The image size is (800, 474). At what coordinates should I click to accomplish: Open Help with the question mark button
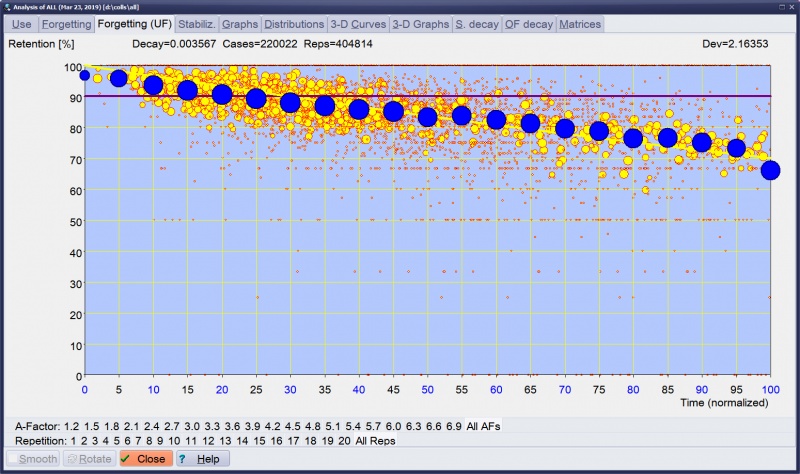[203, 459]
